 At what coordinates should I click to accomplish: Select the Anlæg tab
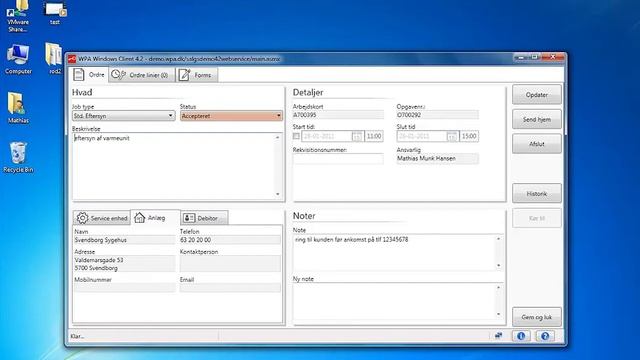[155, 218]
